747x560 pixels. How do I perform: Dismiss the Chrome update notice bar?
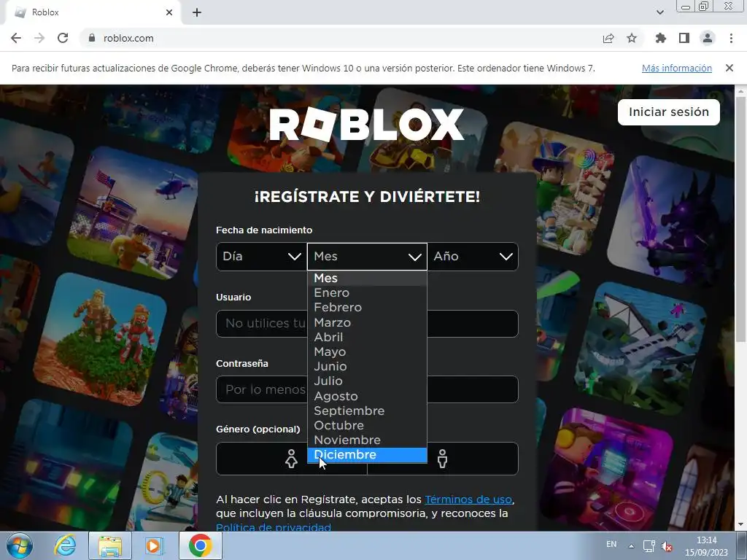point(729,68)
